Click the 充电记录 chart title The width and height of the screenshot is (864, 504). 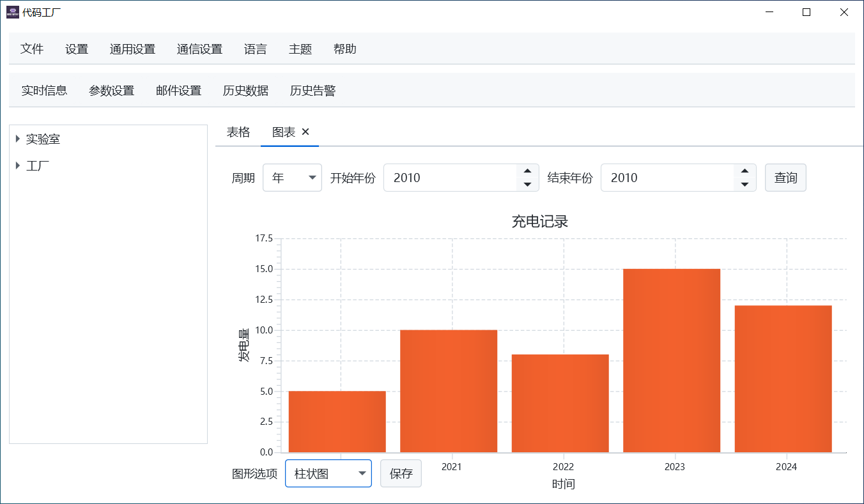click(x=540, y=222)
